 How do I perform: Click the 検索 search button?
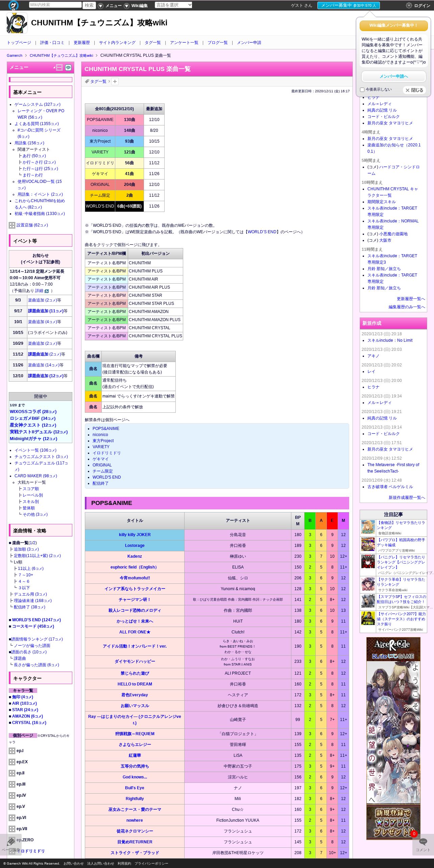click(89, 5)
